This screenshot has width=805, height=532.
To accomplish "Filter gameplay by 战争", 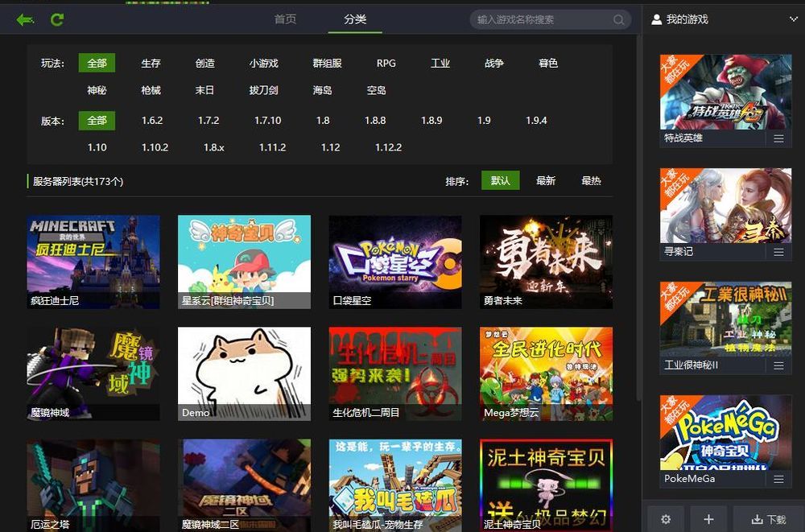I will coord(494,63).
